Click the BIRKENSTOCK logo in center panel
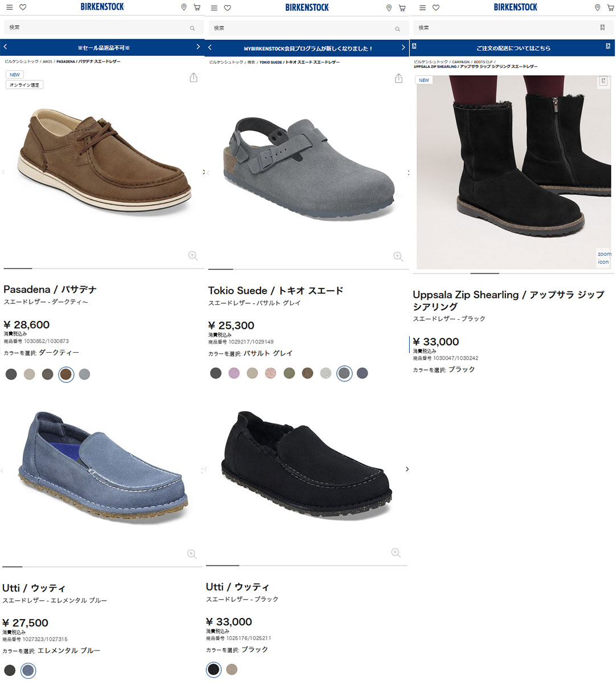 [308, 7]
